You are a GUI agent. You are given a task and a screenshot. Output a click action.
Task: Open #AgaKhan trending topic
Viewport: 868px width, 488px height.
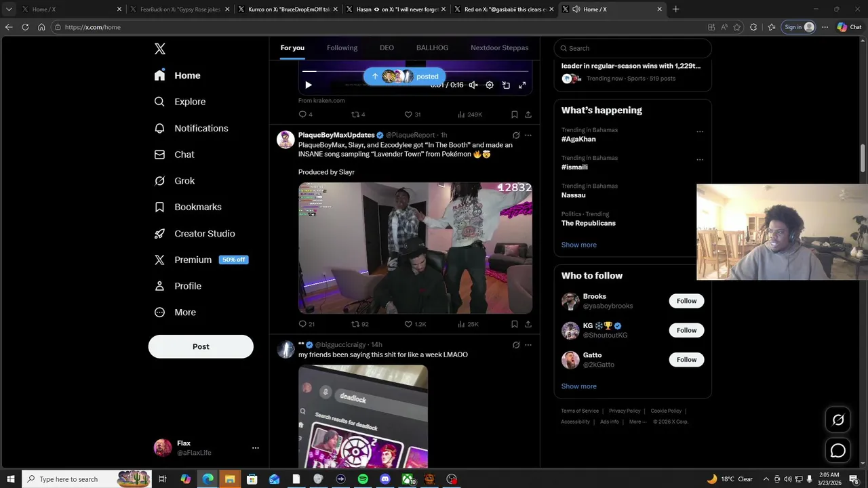[578, 139]
